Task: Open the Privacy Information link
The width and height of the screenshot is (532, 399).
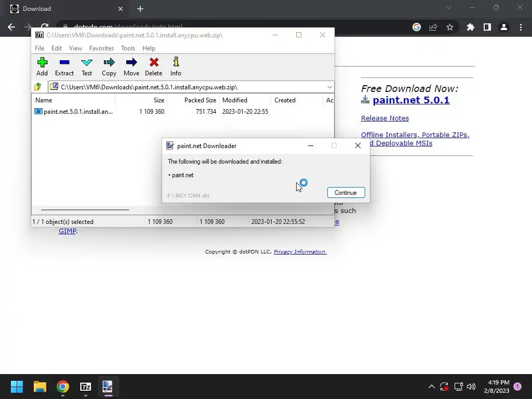Action: (x=300, y=252)
